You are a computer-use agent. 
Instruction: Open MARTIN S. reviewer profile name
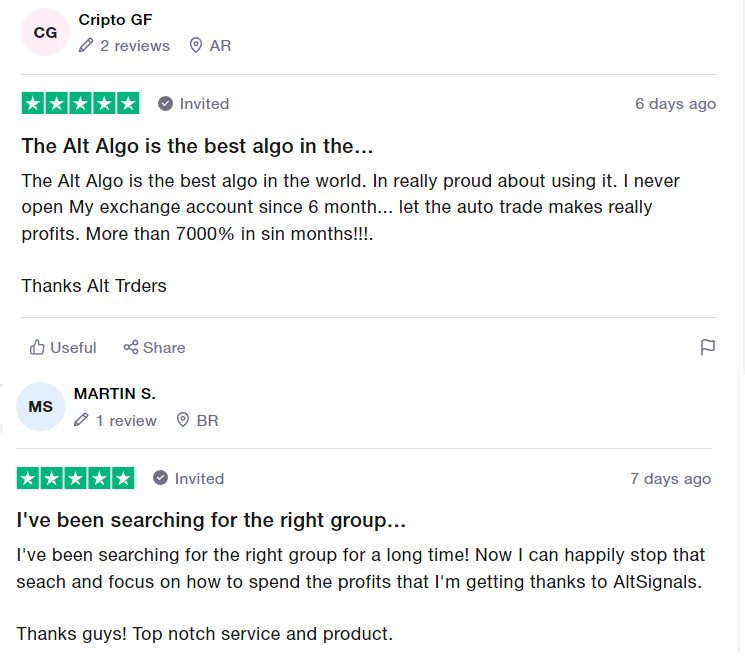(x=115, y=394)
